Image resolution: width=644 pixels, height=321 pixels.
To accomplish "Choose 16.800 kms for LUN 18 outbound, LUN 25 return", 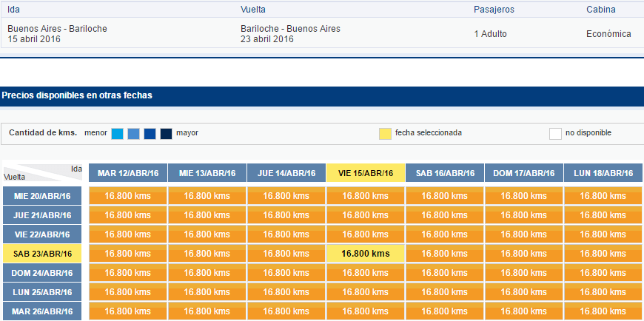I will point(603,292).
